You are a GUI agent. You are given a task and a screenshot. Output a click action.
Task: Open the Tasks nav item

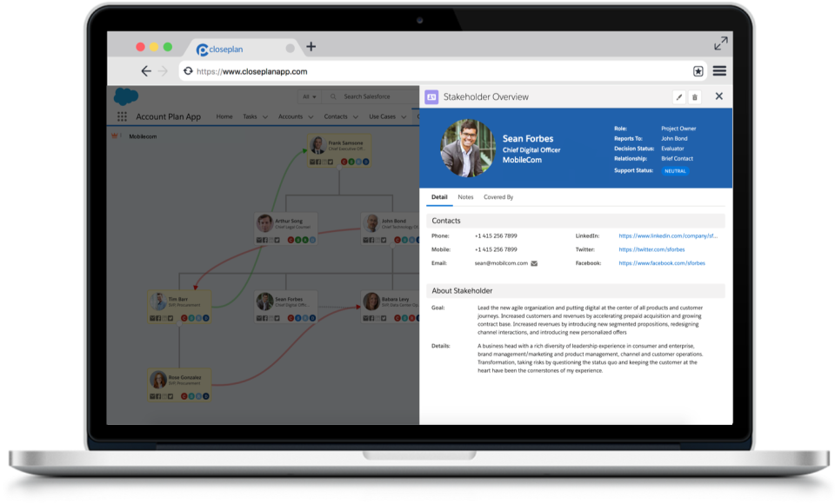coord(250,116)
